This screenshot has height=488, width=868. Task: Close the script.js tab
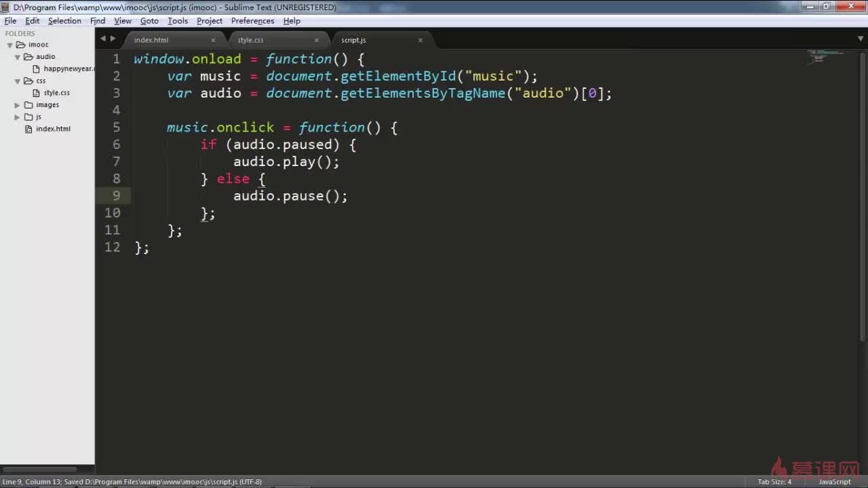[x=420, y=40]
